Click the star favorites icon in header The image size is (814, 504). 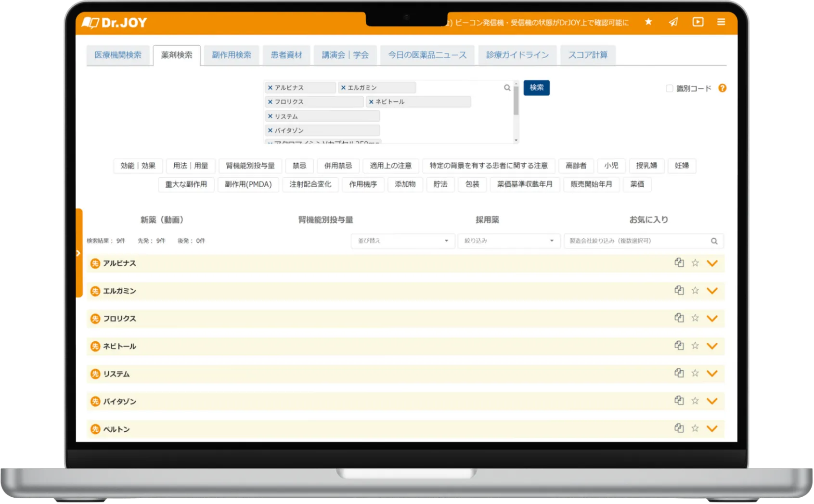click(648, 22)
